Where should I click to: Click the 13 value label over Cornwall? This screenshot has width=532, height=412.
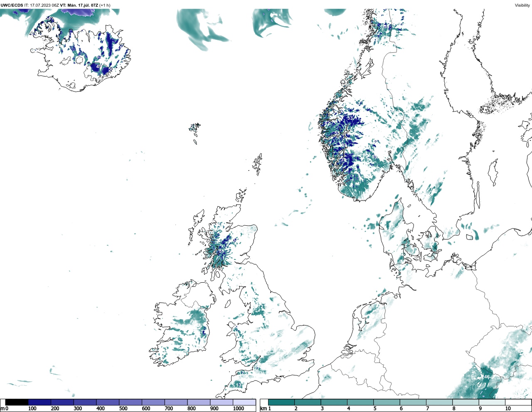(x=239, y=385)
